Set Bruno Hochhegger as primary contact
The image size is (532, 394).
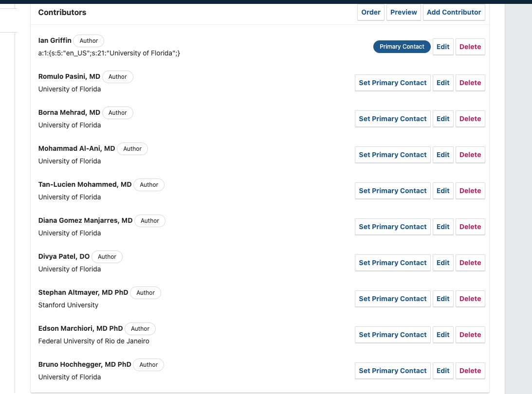click(x=392, y=371)
